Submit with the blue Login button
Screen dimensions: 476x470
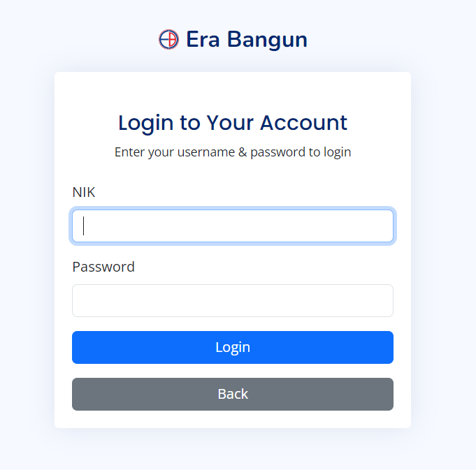click(x=233, y=347)
